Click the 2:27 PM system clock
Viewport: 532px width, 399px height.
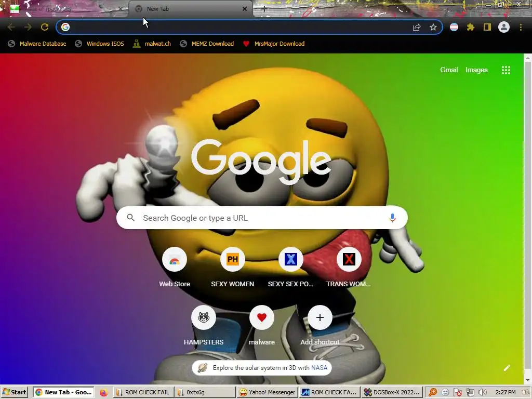click(x=505, y=392)
